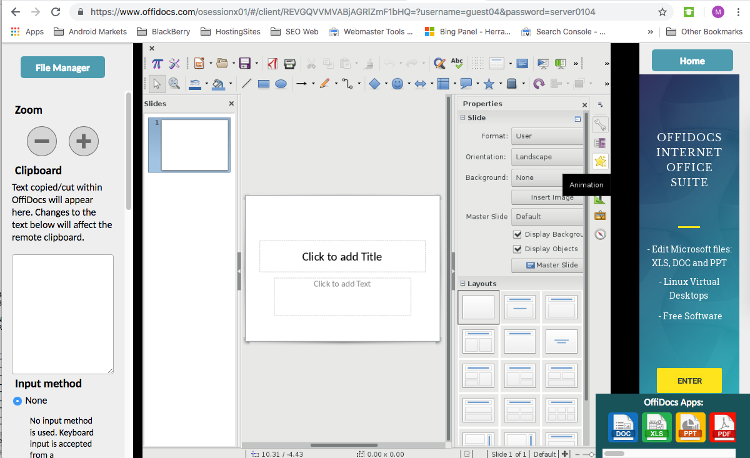Click the zoom in plus button

[84, 141]
